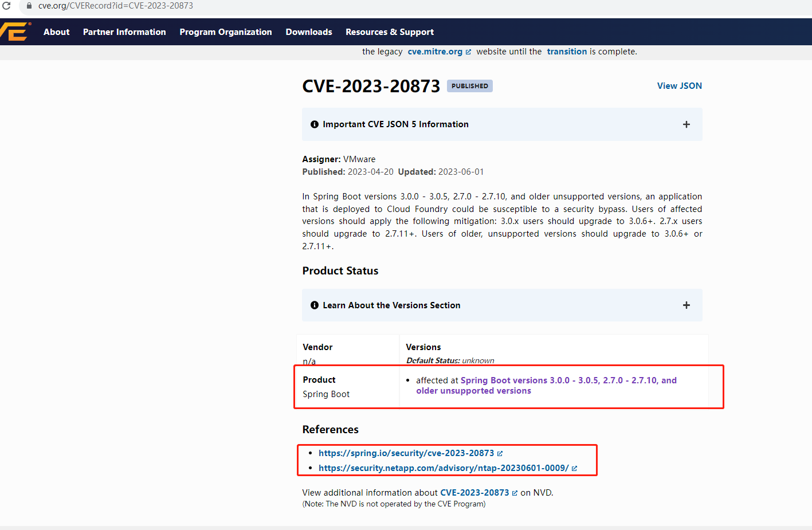Click the external-link icon after the spring.io reference
Viewport: 812px width, 530px height.
(500, 453)
